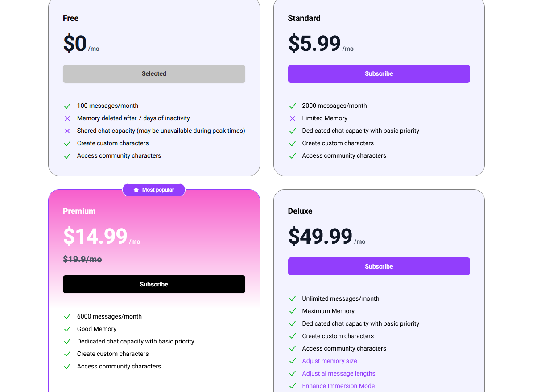Click the grey Selected button on Free plan
The width and height of the screenshot is (549, 392).
[154, 74]
